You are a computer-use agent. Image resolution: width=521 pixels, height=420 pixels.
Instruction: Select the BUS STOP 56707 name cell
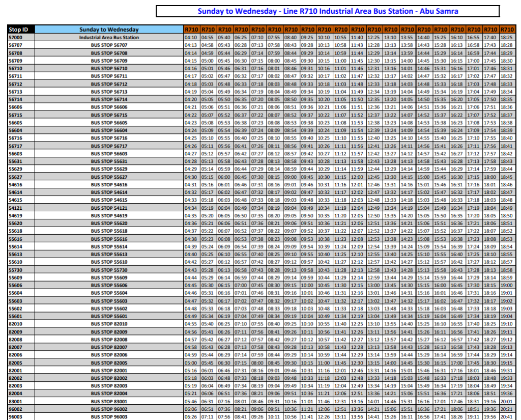[x=109, y=45]
